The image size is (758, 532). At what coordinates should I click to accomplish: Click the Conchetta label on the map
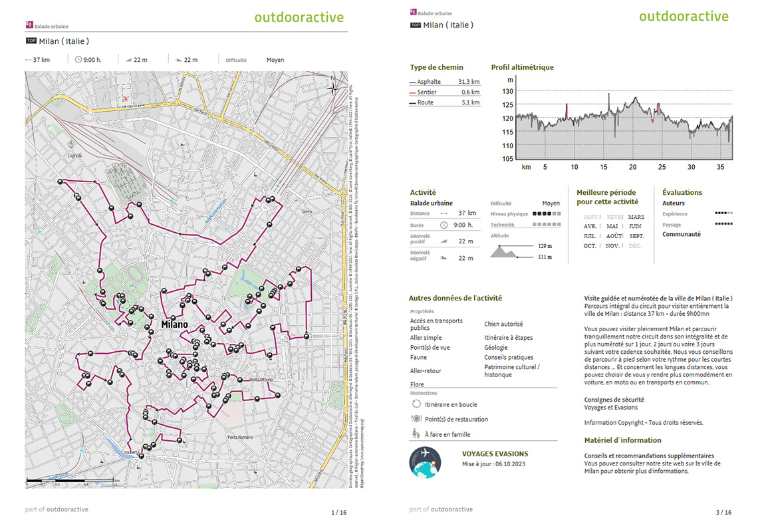(x=130, y=452)
